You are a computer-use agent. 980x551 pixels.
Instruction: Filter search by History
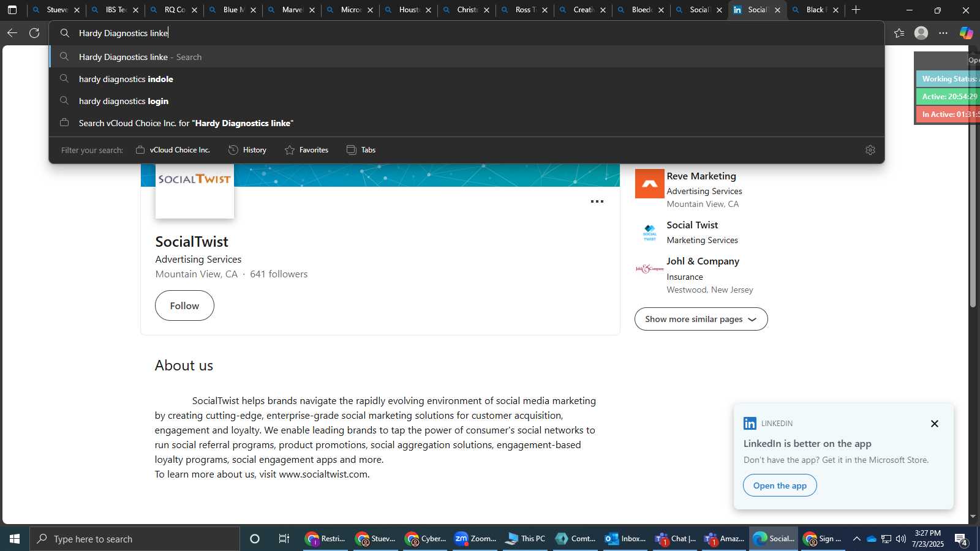point(247,150)
